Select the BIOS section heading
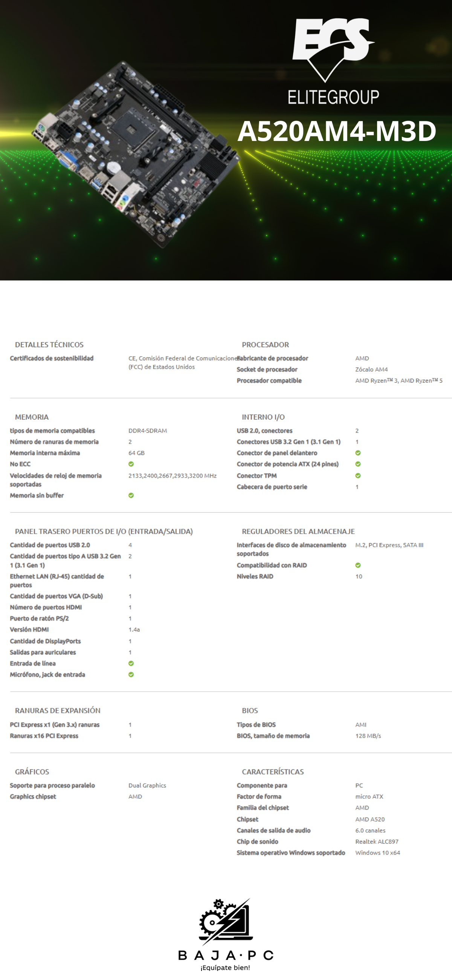Image resolution: width=452 pixels, height=980 pixels. 250,710
